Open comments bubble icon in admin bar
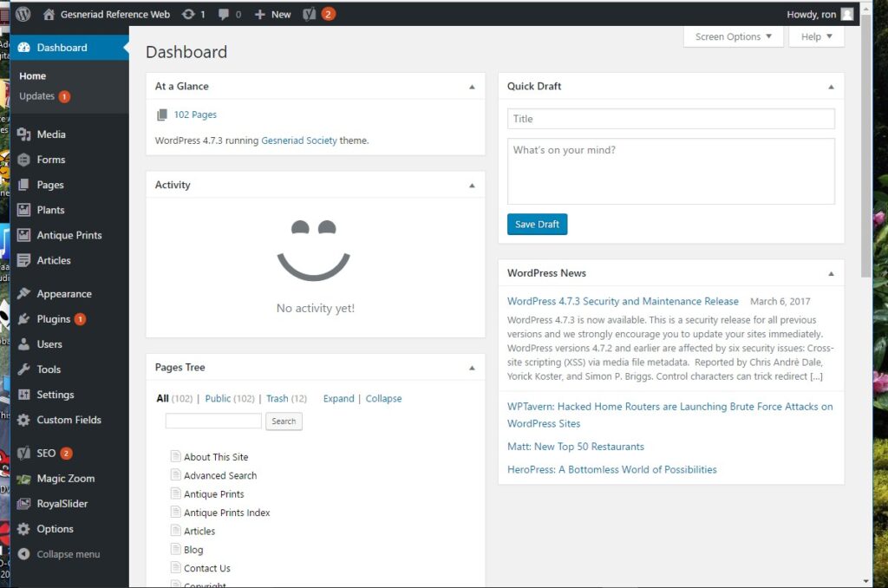This screenshot has height=588, width=888. click(225, 14)
